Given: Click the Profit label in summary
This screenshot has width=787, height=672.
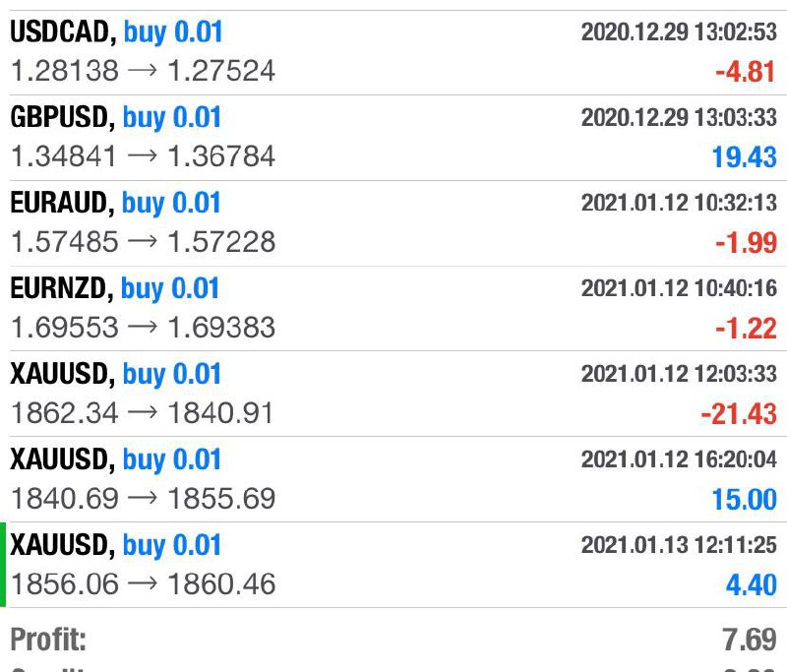Looking at the screenshot, I should 48,640.
